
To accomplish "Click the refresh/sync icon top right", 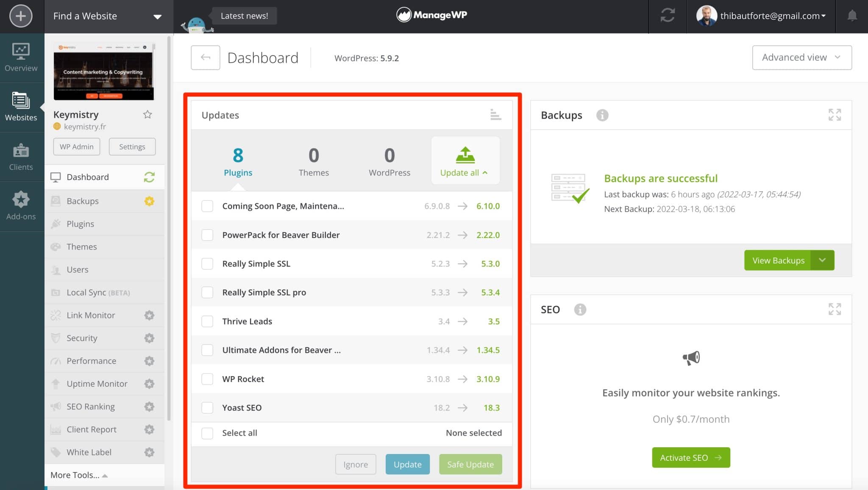I will [x=667, y=16].
